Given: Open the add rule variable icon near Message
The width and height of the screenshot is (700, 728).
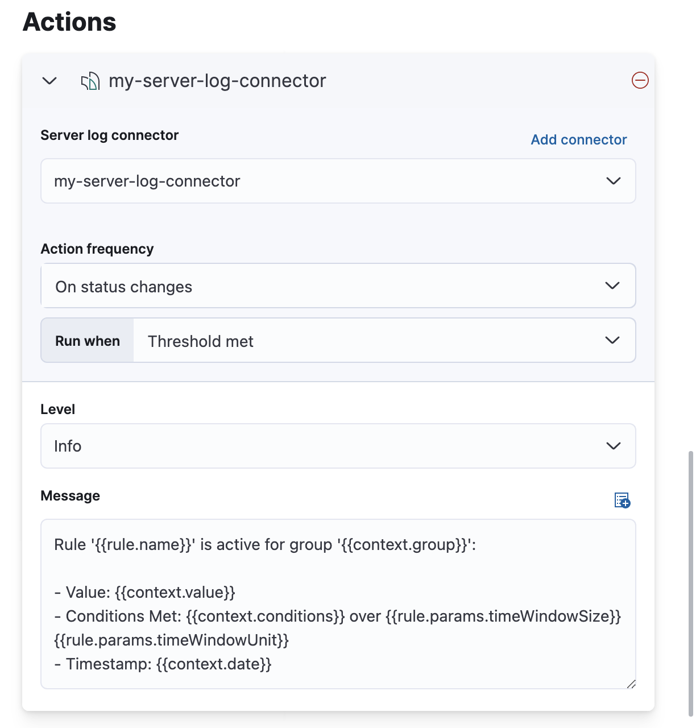Looking at the screenshot, I should [622, 500].
